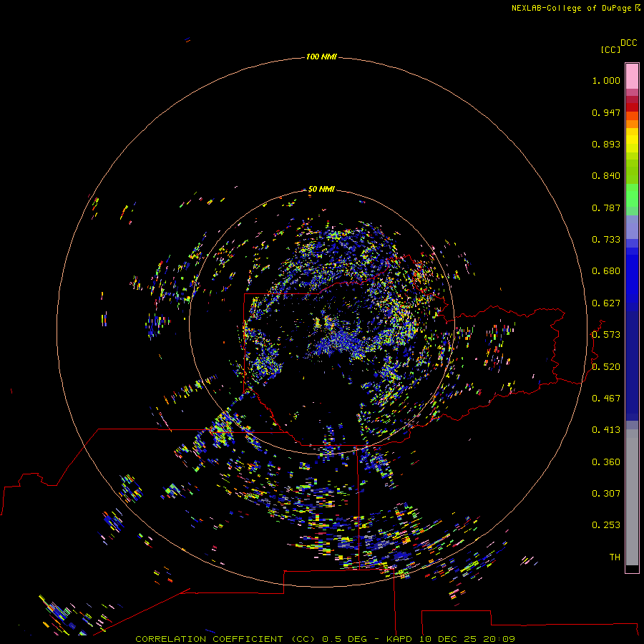Click the 0.413 legend value

pyautogui.click(x=606, y=430)
